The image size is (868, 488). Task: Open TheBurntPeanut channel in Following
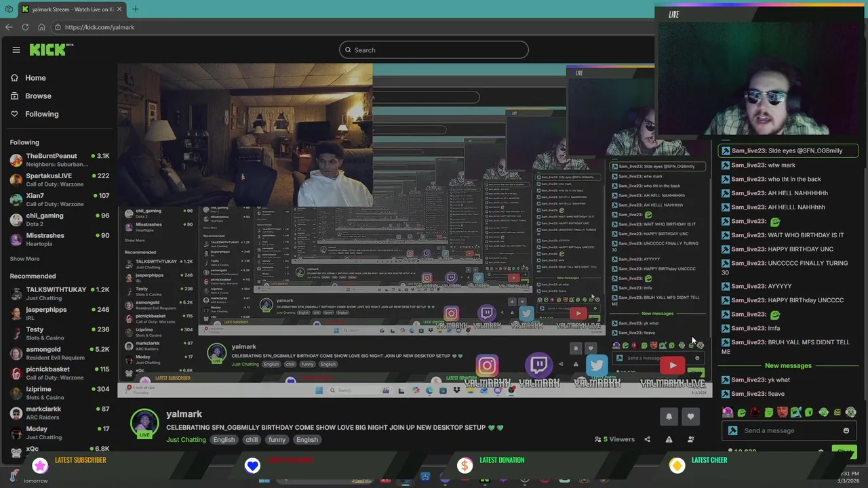[x=60, y=160]
